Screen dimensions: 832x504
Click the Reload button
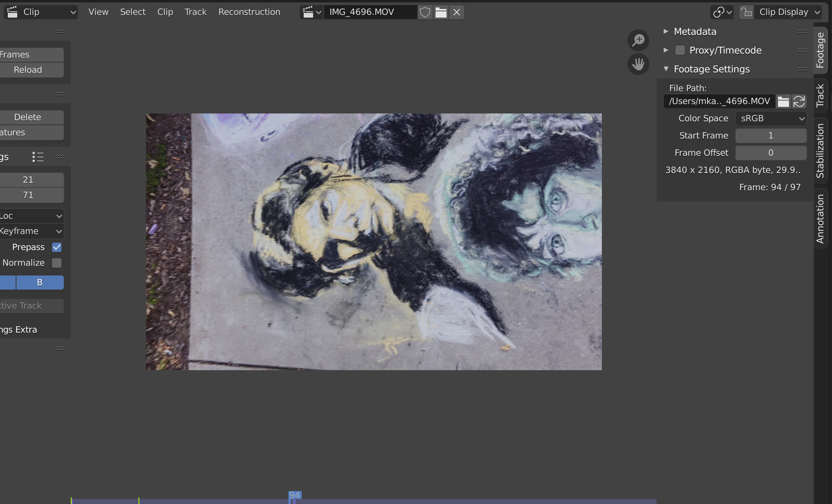point(32,70)
